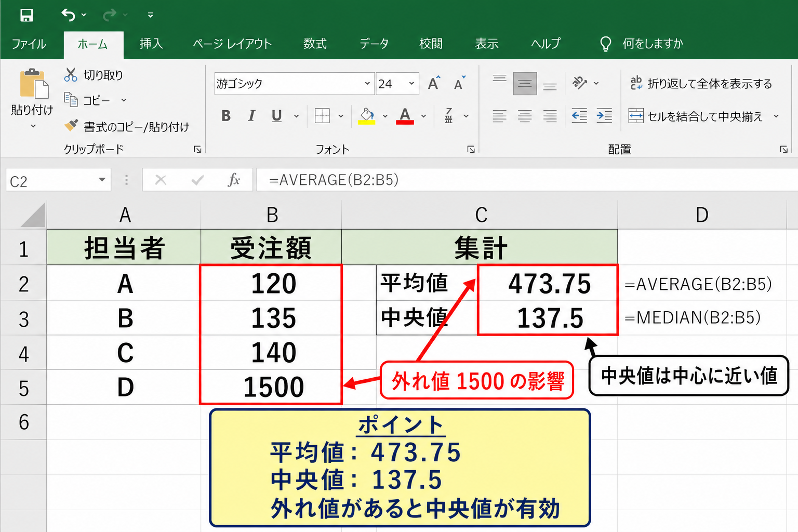Click 切り取り scissors button

coord(94,75)
